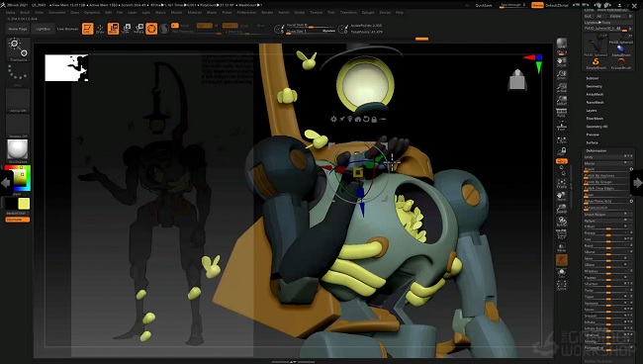Activate the Move transform button
Image resolution: width=643 pixels, height=364 pixels.
click(x=113, y=29)
